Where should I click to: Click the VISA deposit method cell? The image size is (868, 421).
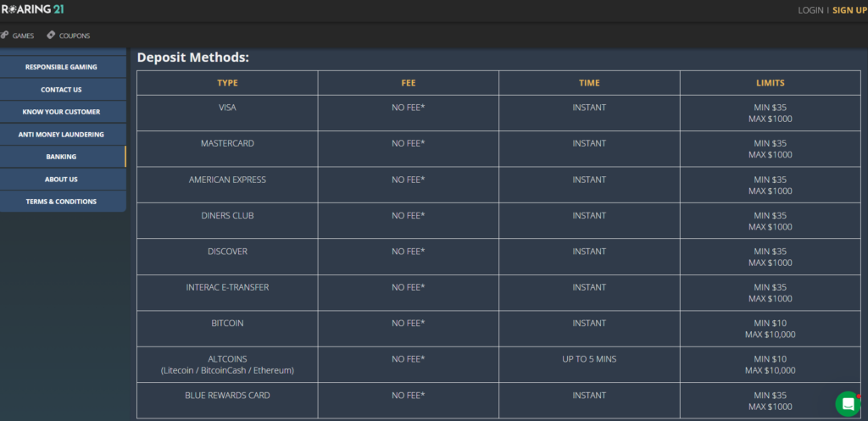pos(227,113)
